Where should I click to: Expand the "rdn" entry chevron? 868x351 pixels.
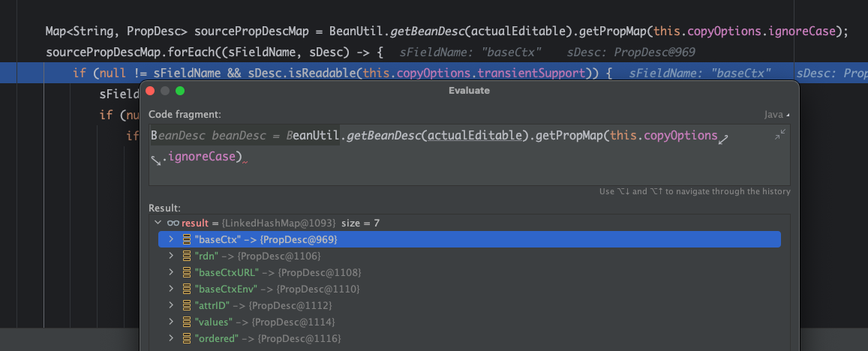click(x=171, y=256)
